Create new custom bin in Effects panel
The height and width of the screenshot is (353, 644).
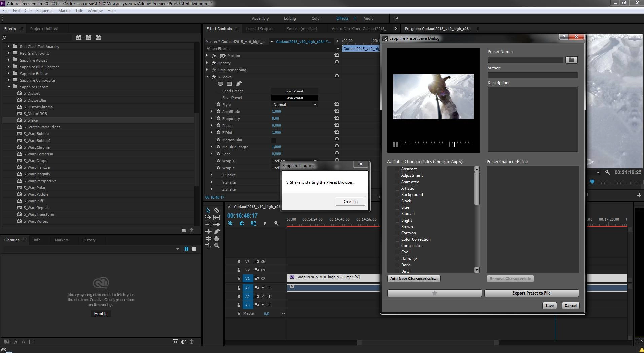(x=184, y=230)
